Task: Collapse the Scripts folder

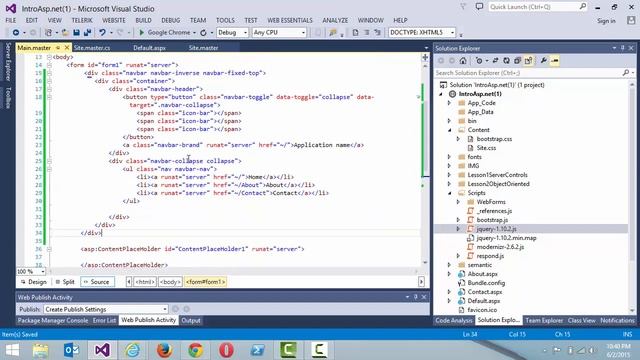Action: pos(450,193)
